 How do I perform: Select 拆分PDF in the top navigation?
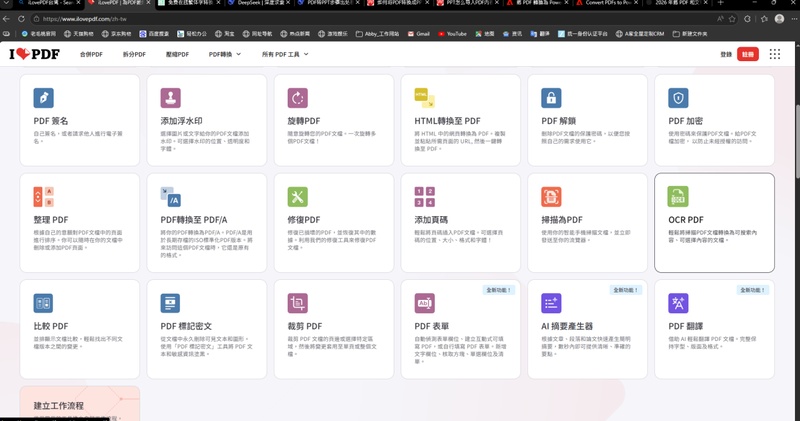pos(134,54)
